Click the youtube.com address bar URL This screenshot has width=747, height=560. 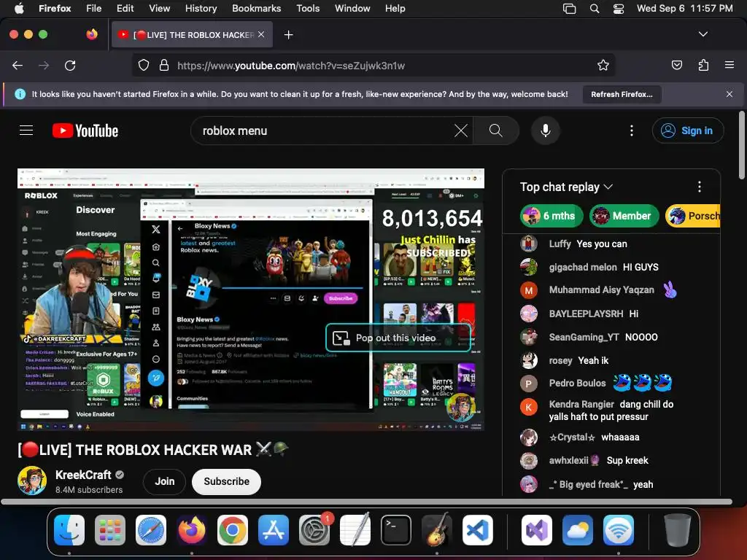click(x=291, y=66)
